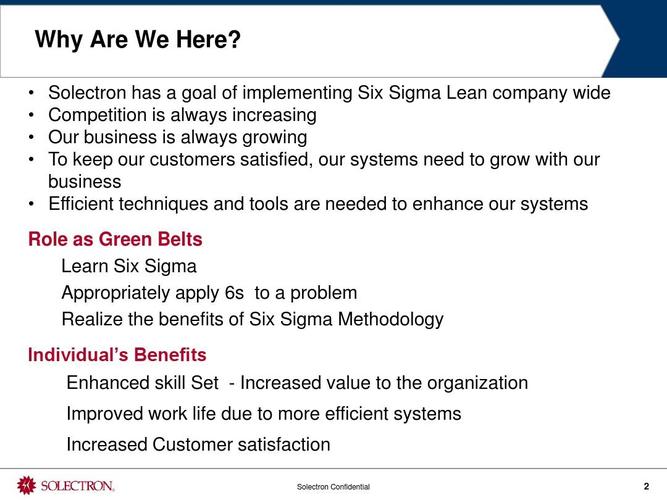This screenshot has width=667, height=500.
Task: Click "Our business is always growing" line
Action: tap(177, 137)
